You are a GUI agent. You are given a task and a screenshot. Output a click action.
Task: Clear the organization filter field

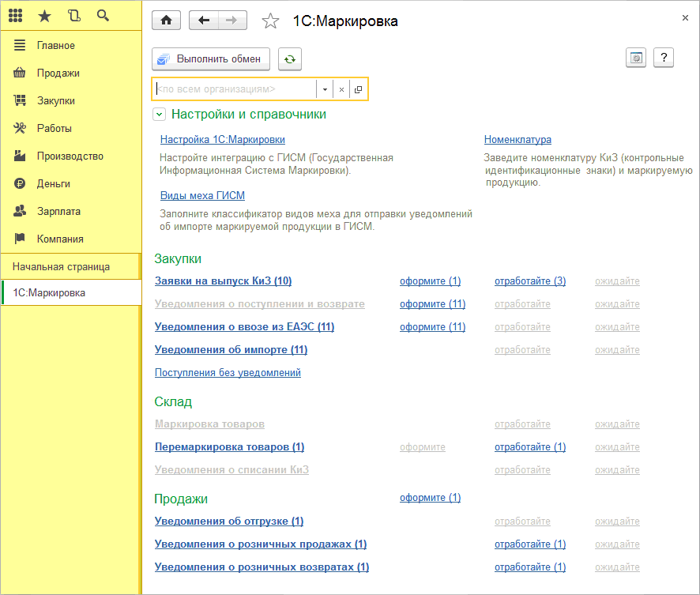pyautogui.click(x=341, y=89)
